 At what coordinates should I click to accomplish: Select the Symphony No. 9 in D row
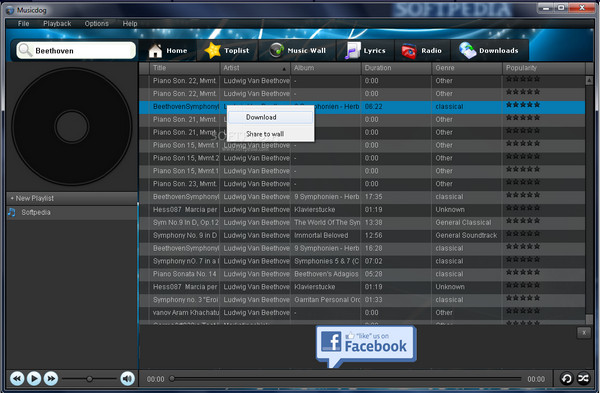(362, 235)
